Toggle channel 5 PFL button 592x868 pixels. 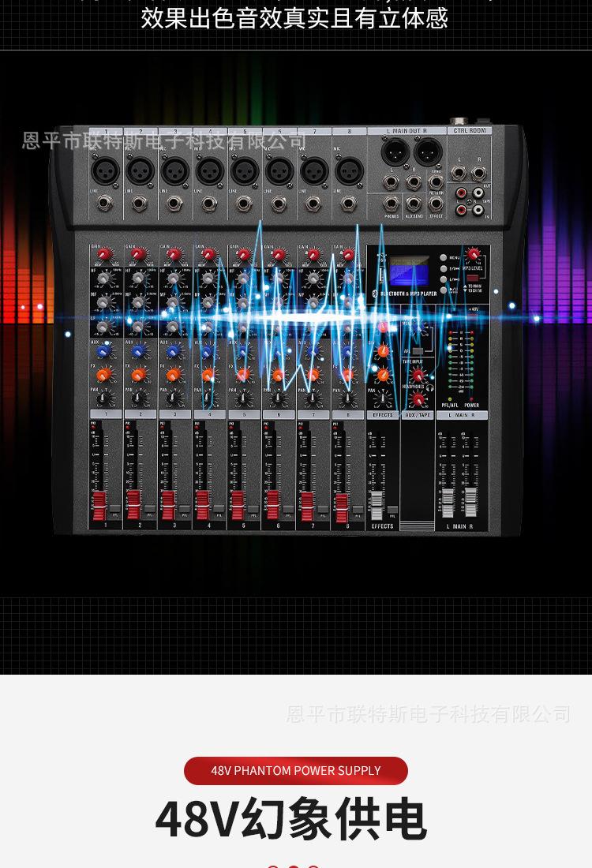click(253, 510)
